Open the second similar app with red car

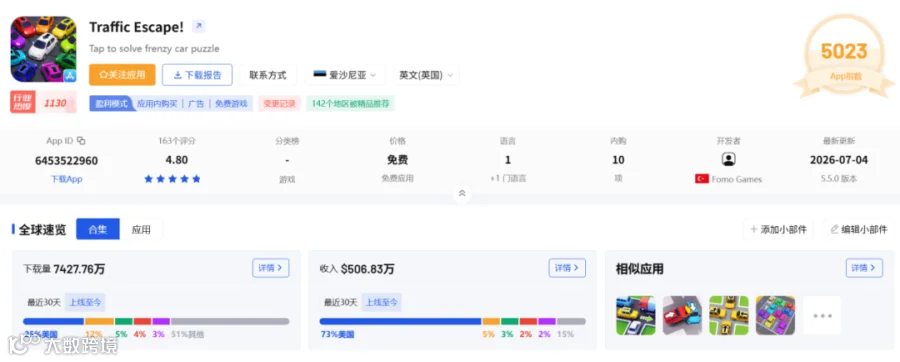[682, 316]
